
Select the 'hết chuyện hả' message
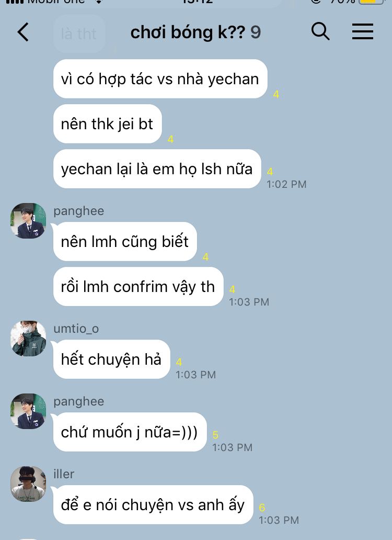pyautogui.click(x=112, y=359)
